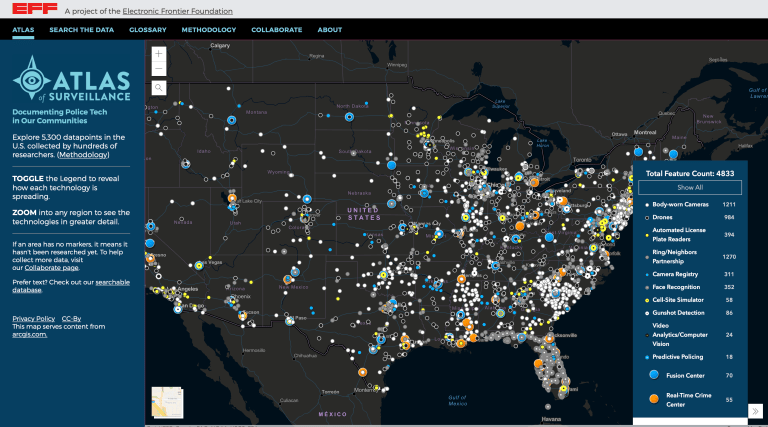Screen dimensions: 768x427
Task: Click the blue Fusion Center legend icon
Action: tap(653, 375)
